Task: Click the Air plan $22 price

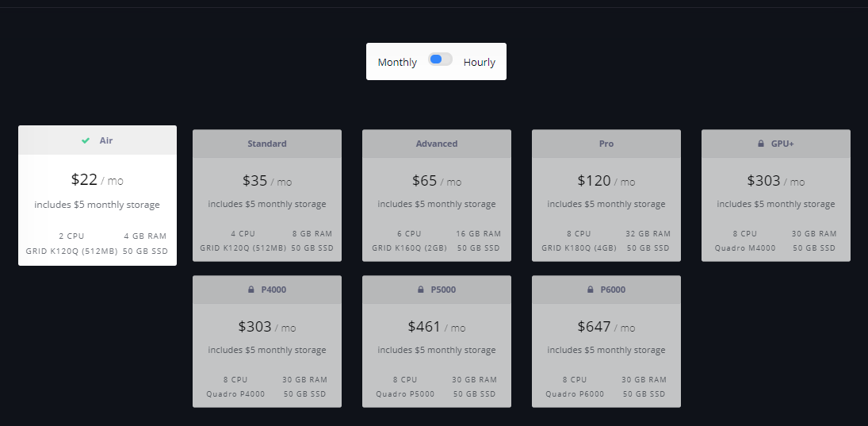Action: coord(84,180)
